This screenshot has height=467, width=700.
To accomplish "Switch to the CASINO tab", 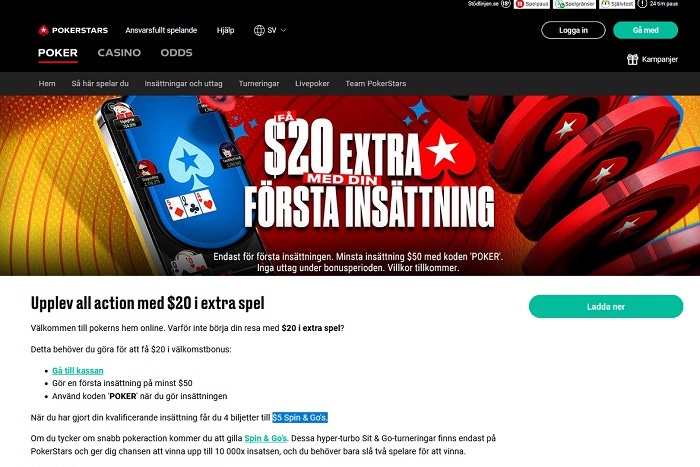I will (x=119, y=53).
